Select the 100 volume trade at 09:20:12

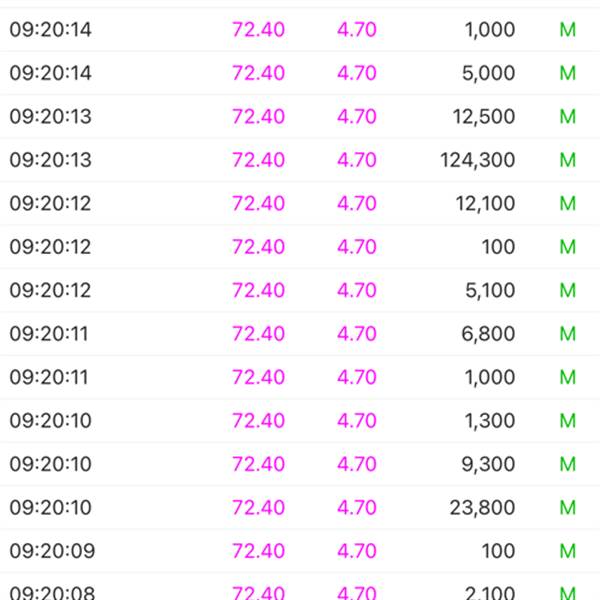click(x=498, y=247)
